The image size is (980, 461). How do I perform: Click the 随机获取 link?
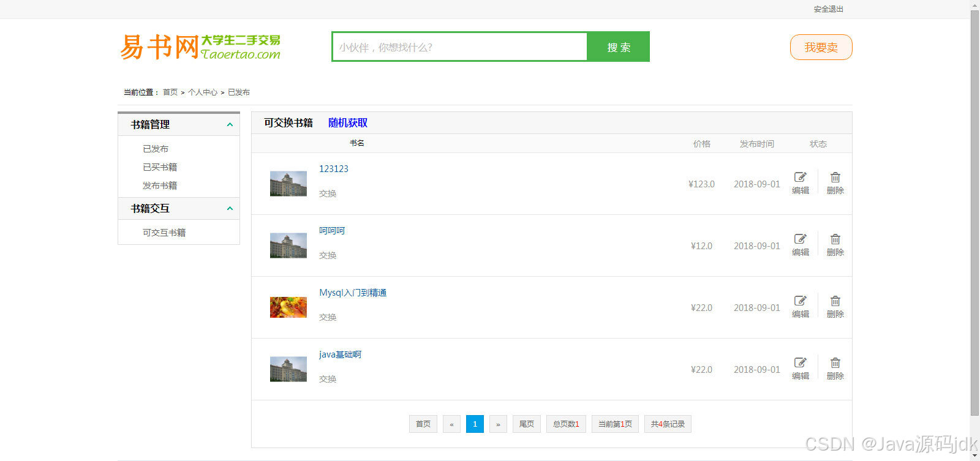click(348, 122)
